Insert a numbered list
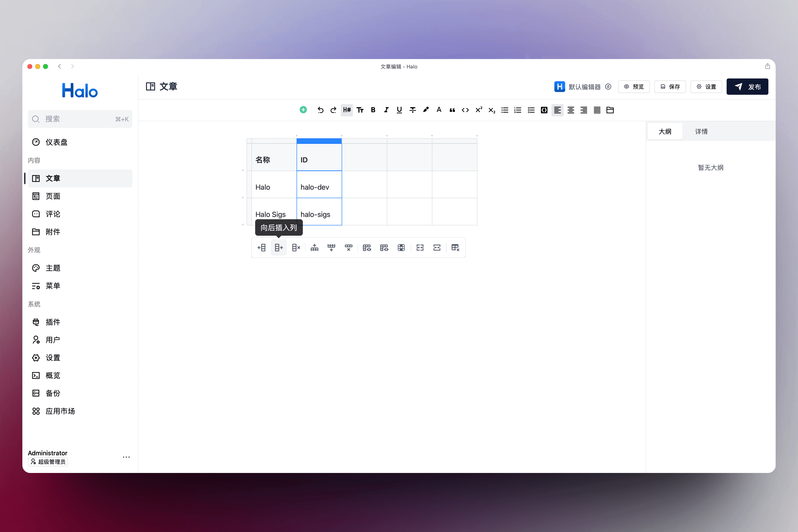This screenshot has height=532, width=798. click(518, 110)
